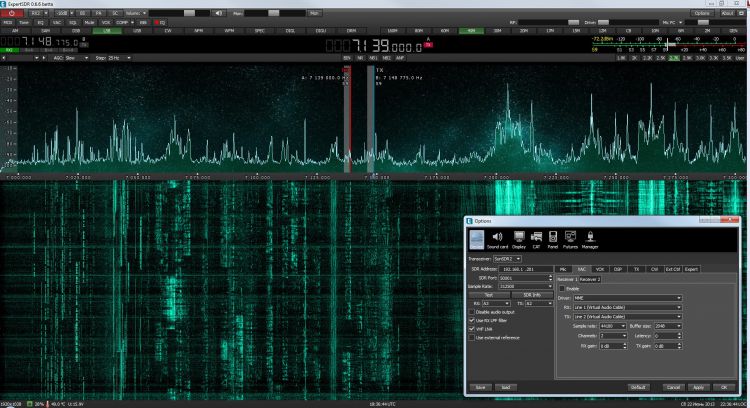Open Display settings icon in Options
The width and height of the screenshot is (750, 408).
[519, 240]
